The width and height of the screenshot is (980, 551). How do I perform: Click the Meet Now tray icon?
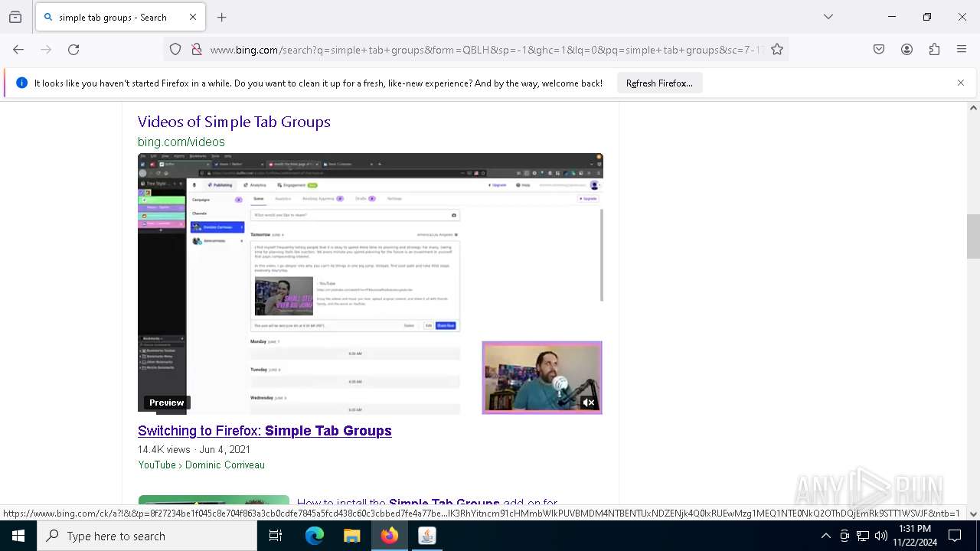click(844, 536)
